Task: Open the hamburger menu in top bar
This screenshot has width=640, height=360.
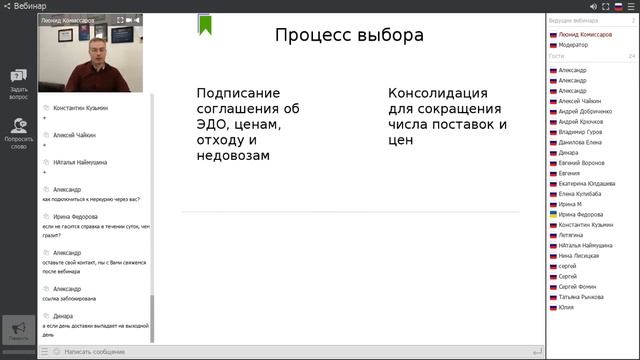Action: pos(631,7)
